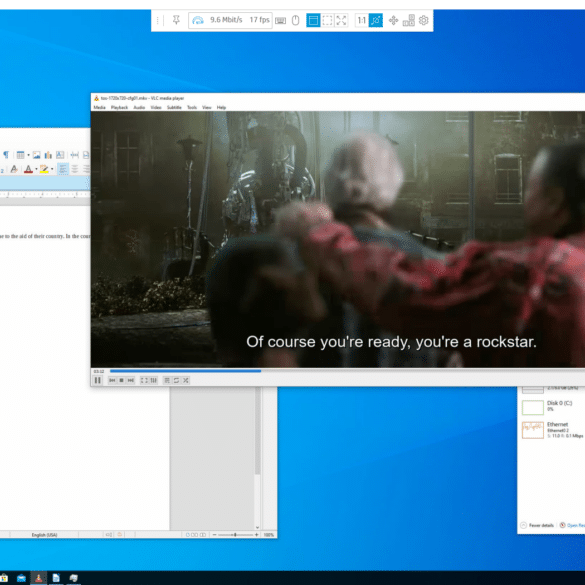Switch remote session to fullscreen arrows mode

click(341, 20)
